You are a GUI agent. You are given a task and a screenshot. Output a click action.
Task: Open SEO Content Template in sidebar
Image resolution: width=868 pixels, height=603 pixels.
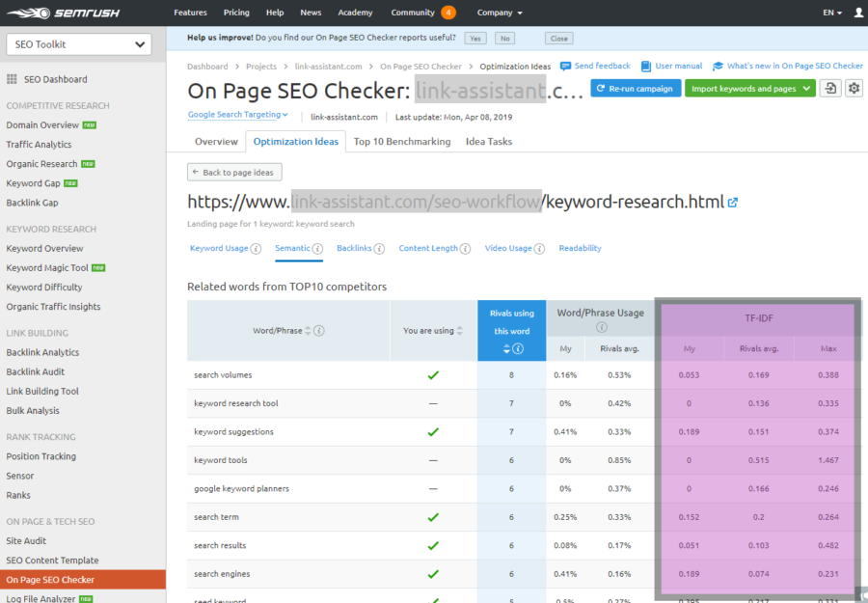coord(52,561)
